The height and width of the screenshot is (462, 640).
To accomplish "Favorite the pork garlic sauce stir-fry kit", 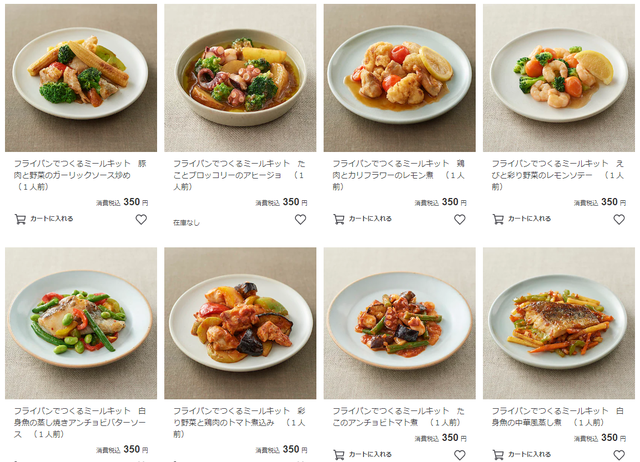I will point(141,220).
